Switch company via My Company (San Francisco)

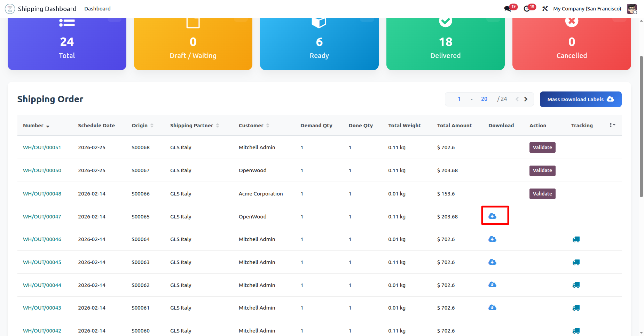pyautogui.click(x=587, y=9)
